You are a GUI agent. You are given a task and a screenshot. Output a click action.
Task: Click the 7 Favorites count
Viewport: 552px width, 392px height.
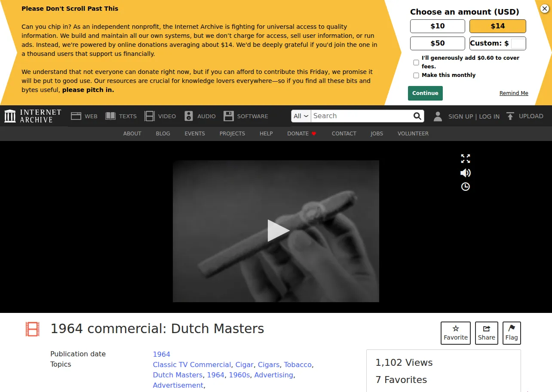click(x=401, y=380)
